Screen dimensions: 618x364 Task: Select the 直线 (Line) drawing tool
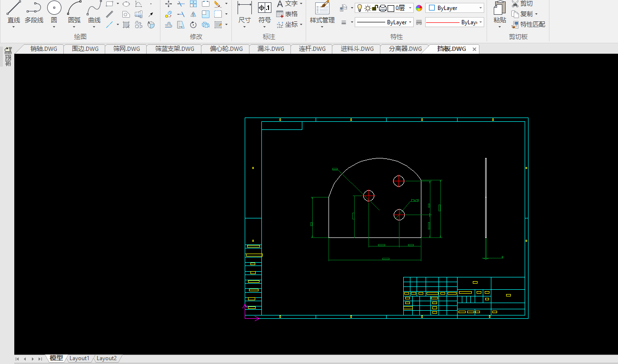coord(13,9)
